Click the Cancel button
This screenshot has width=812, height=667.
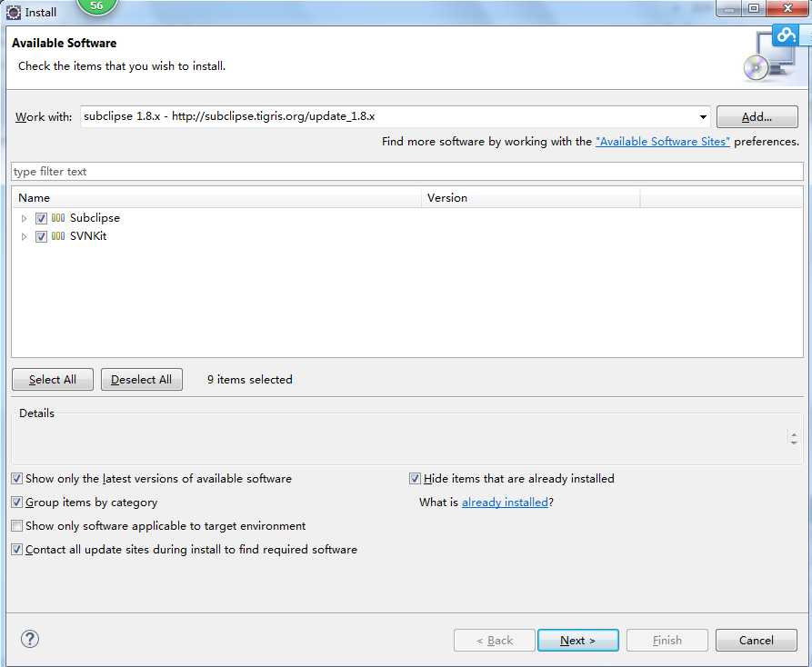pos(756,640)
